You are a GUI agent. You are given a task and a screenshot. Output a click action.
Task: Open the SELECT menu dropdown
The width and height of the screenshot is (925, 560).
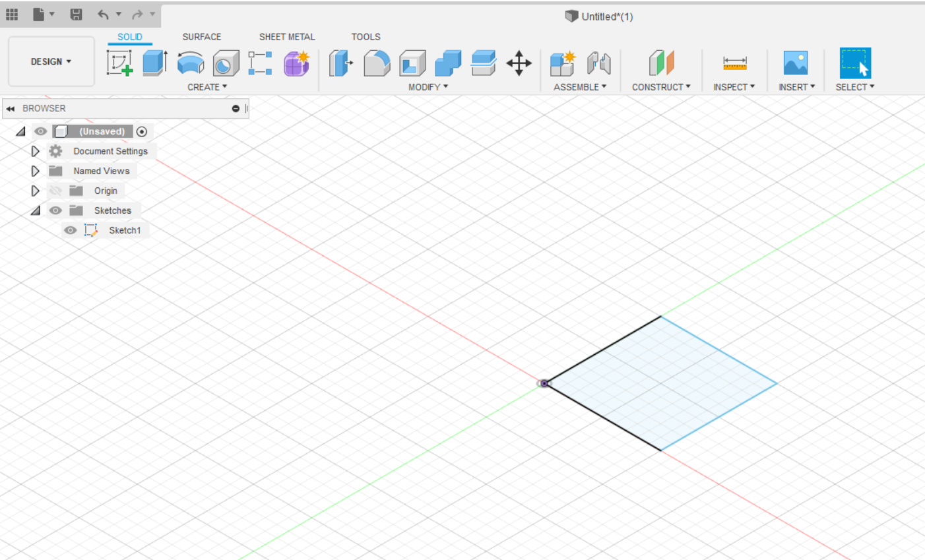(855, 87)
